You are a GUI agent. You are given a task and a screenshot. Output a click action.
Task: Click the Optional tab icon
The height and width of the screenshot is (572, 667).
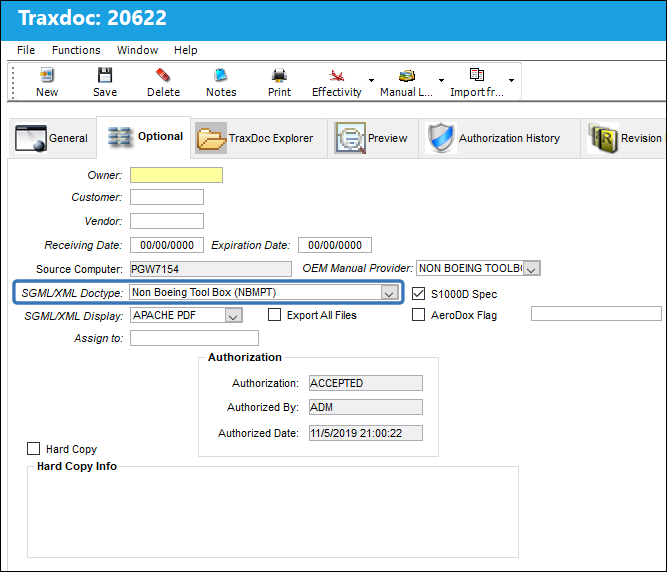click(x=119, y=137)
